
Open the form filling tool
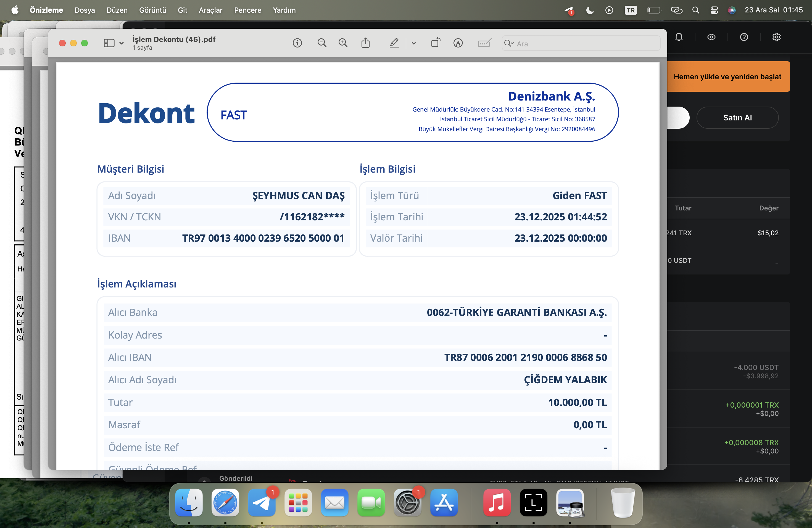coord(484,43)
